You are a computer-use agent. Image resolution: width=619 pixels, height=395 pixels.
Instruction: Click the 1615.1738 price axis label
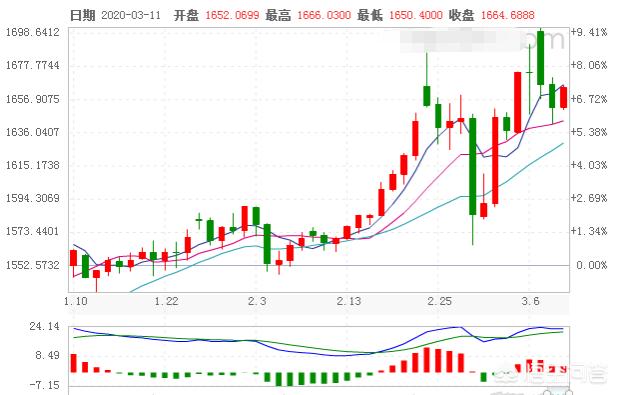tap(32, 165)
